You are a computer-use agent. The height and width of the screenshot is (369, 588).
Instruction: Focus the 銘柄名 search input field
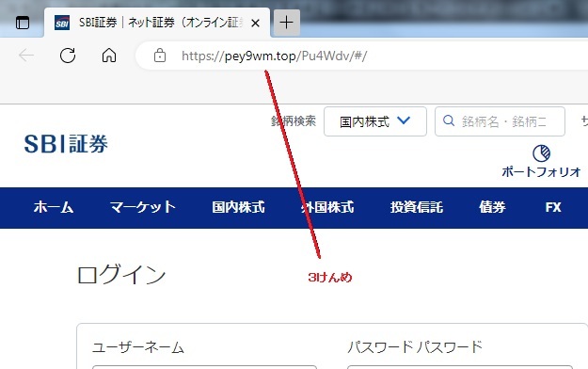click(500, 121)
